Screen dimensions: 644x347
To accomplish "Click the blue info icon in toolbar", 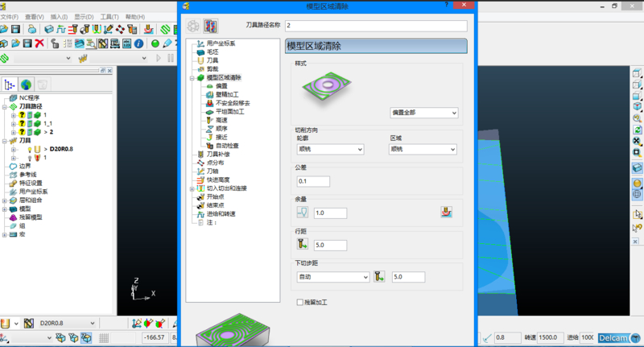I will (x=138, y=43).
